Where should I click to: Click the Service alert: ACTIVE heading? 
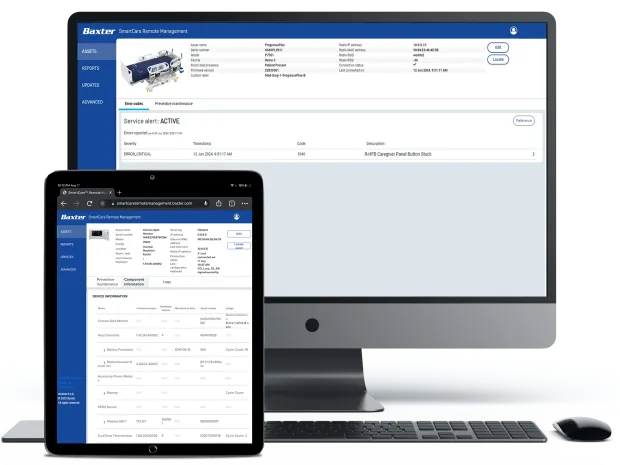coord(151,121)
